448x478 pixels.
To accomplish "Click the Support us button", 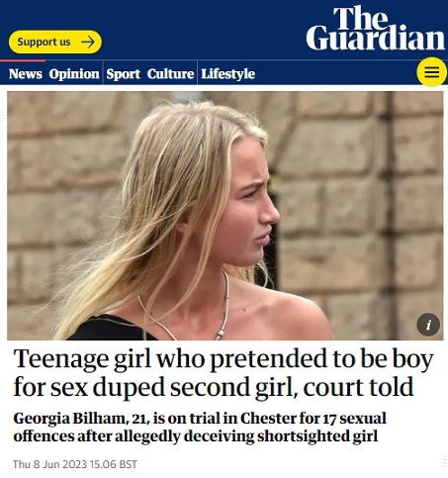I will tap(55, 42).
